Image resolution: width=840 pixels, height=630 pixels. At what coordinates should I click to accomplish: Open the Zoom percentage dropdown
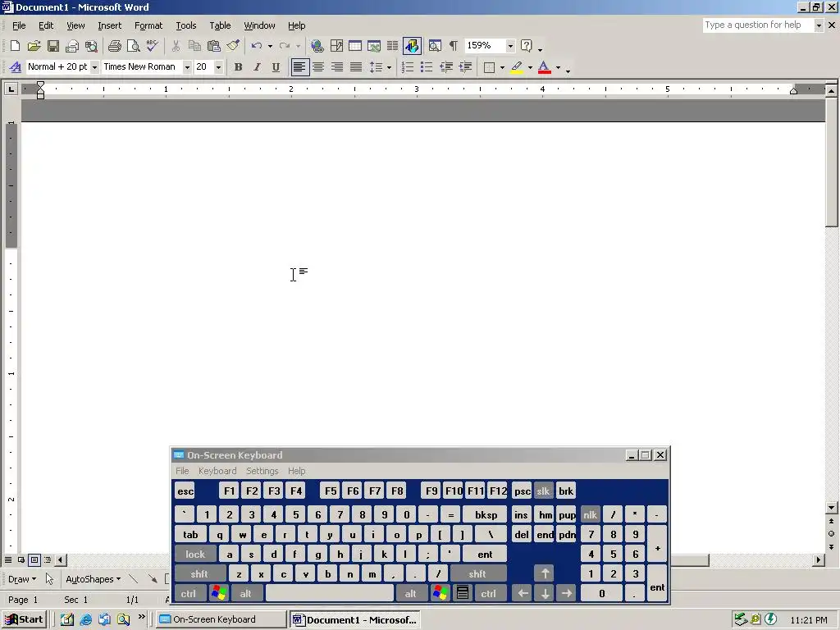coord(510,46)
